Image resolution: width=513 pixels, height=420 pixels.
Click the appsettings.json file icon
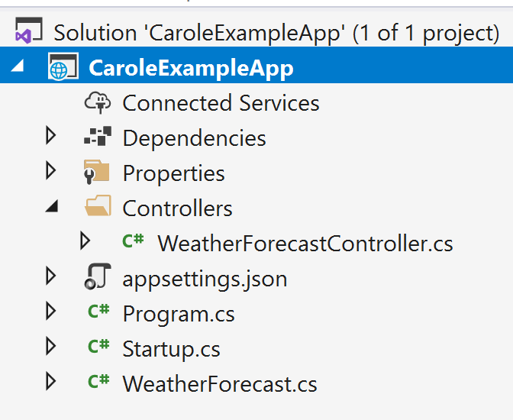(x=98, y=276)
